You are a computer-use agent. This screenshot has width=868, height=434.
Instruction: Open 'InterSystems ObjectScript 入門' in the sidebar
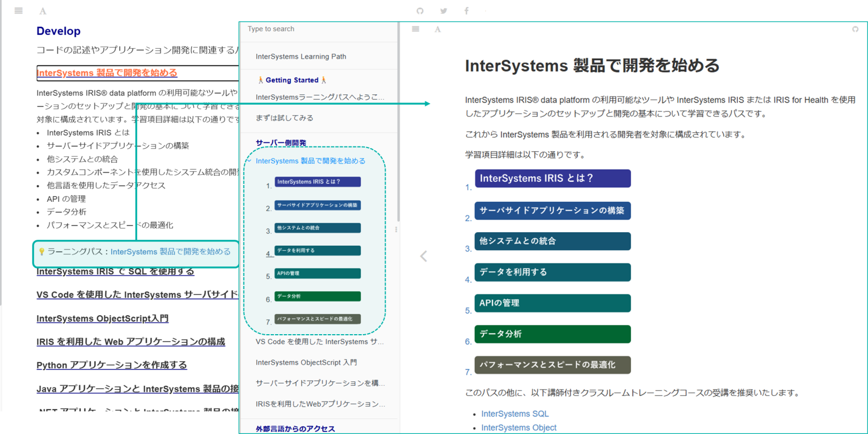click(x=307, y=362)
